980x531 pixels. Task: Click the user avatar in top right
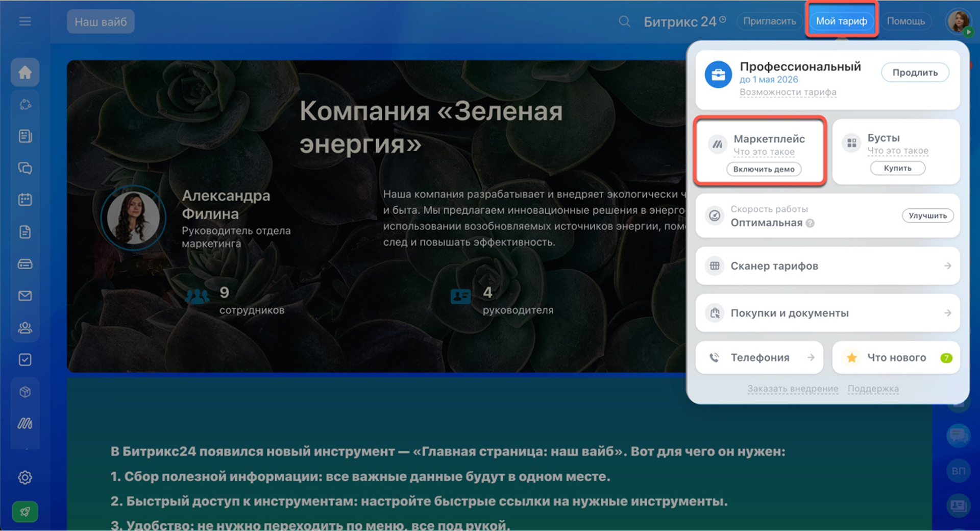point(958,21)
